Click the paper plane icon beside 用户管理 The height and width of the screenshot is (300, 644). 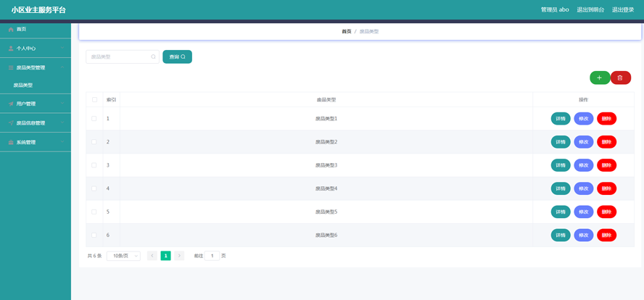(x=11, y=104)
